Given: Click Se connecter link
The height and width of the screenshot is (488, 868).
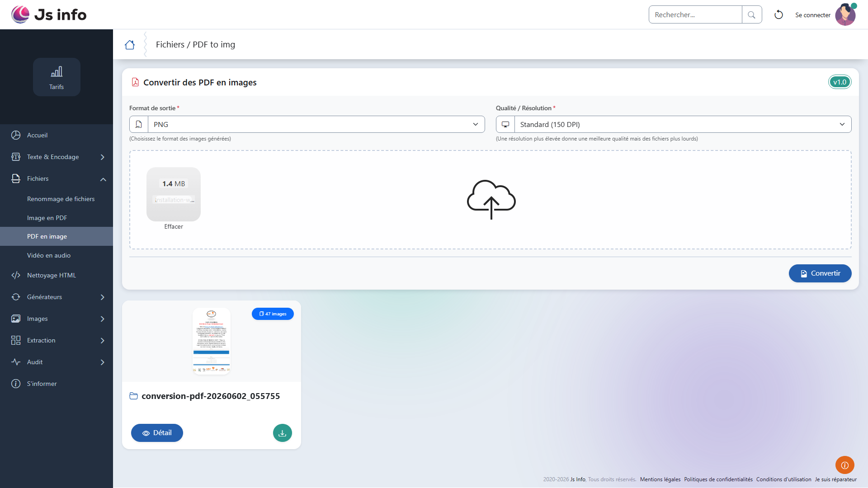Looking at the screenshot, I should [813, 15].
